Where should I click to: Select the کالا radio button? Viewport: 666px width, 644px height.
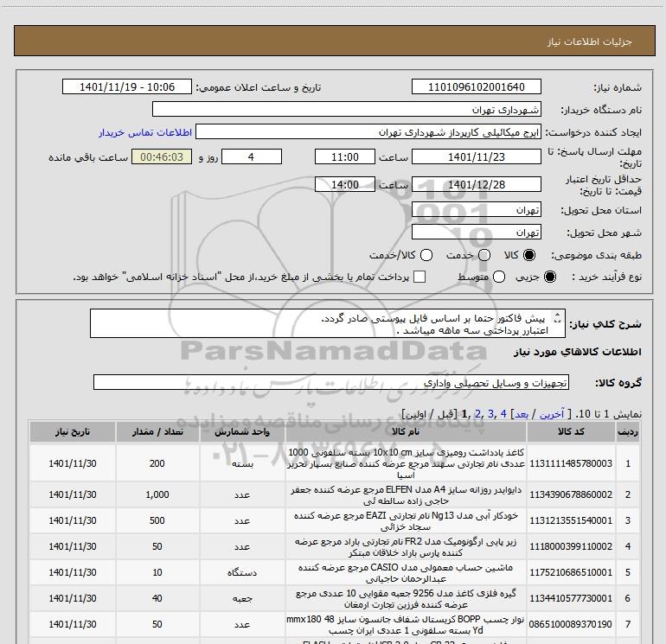point(528,255)
